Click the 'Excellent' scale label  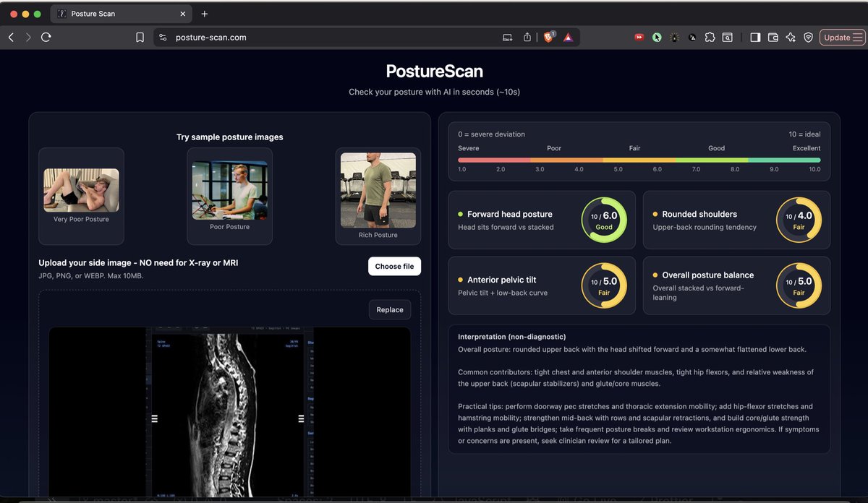[x=807, y=148]
